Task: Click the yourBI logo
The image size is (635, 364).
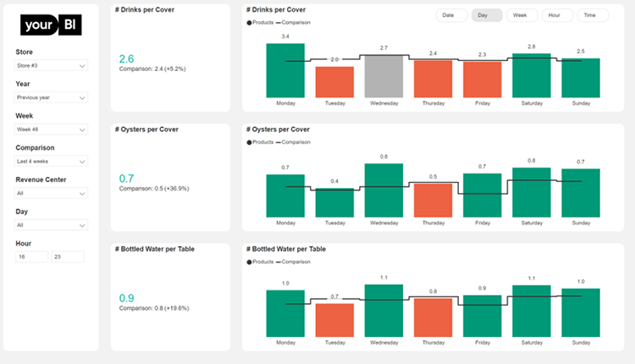Action: [49, 25]
